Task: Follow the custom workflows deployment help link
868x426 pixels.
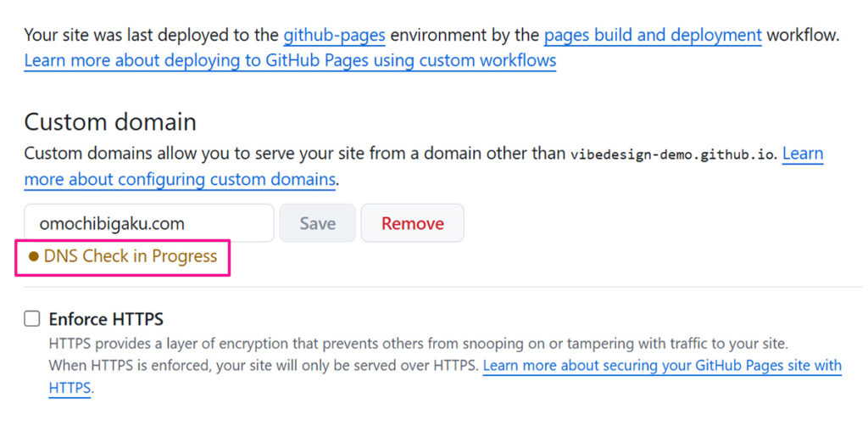Action: [x=290, y=61]
